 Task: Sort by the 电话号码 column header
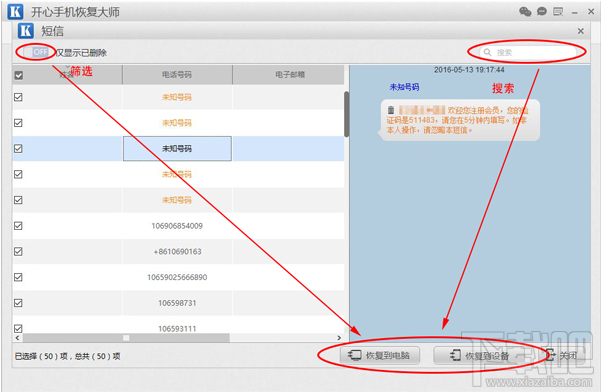177,74
